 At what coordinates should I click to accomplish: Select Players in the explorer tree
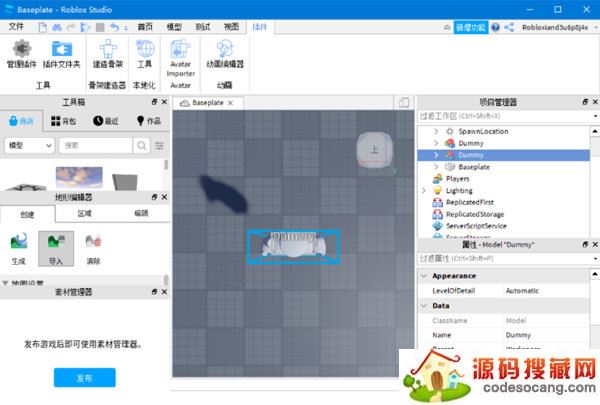pos(457,179)
